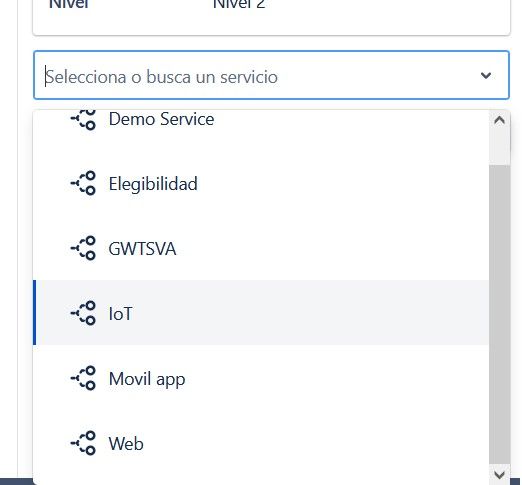Screen dimensions: 522x485
Task: Choose the Elegibilidad service option
Action: tap(261, 183)
